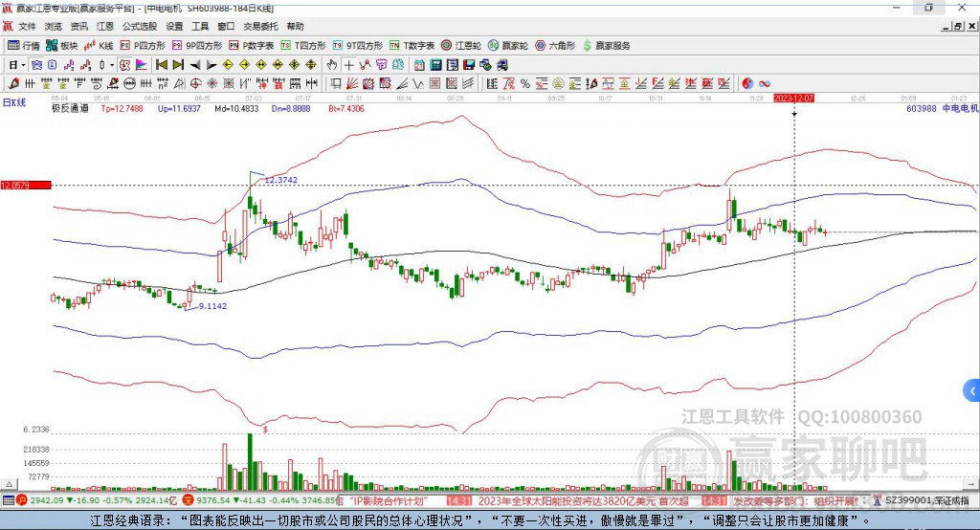
Task: Open the 江恩 menu
Action: (x=105, y=26)
